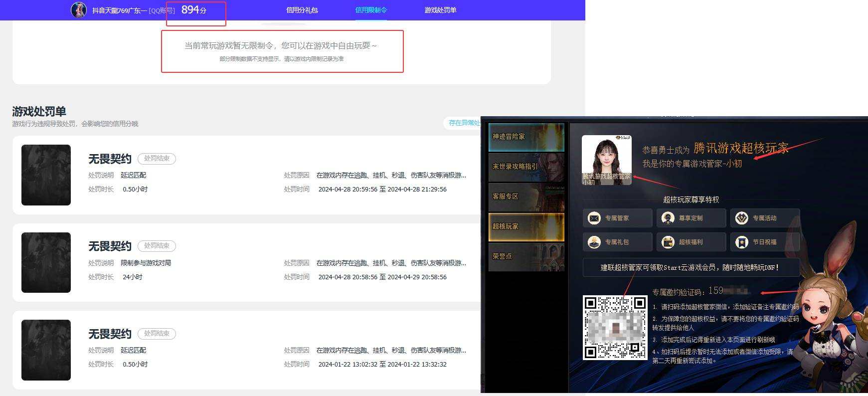Click the 超核玩家尊享特权 heading
868x396 pixels.
[x=691, y=199]
